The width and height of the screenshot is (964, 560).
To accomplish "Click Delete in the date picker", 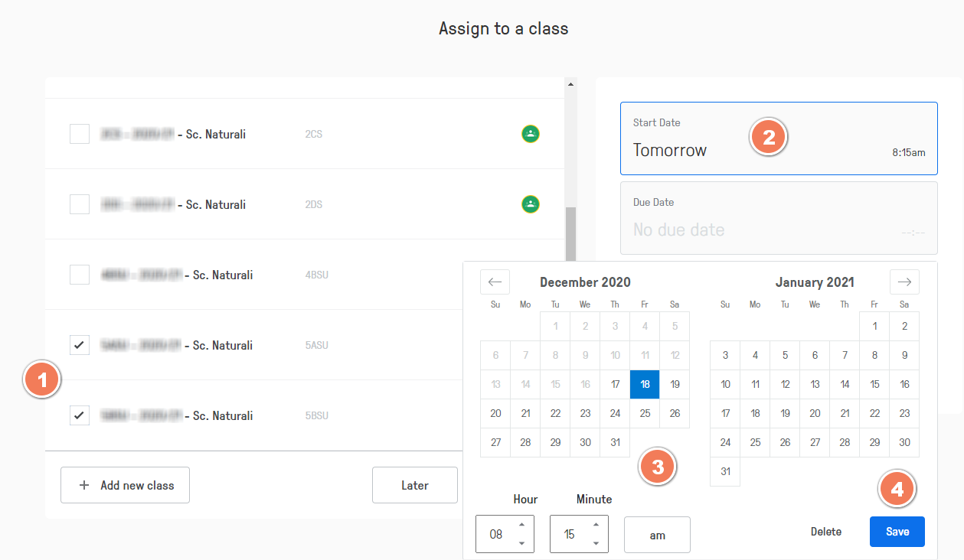I will point(826,532).
